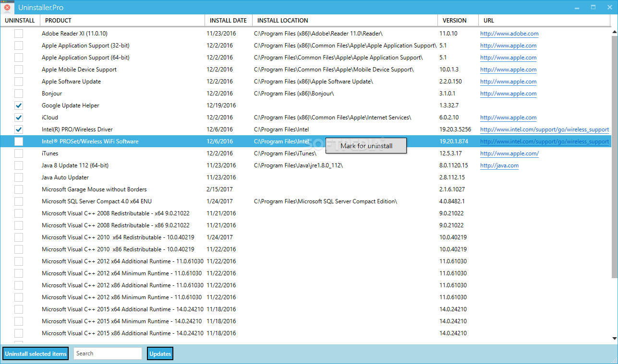The width and height of the screenshot is (618, 364).
Task: Click the scrollbar down arrow
Action: pos(614,339)
